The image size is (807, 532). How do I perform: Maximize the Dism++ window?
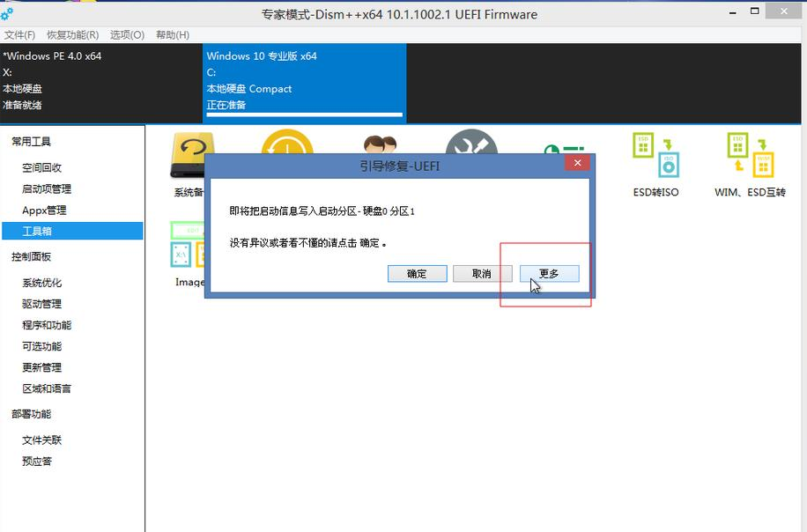point(754,11)
